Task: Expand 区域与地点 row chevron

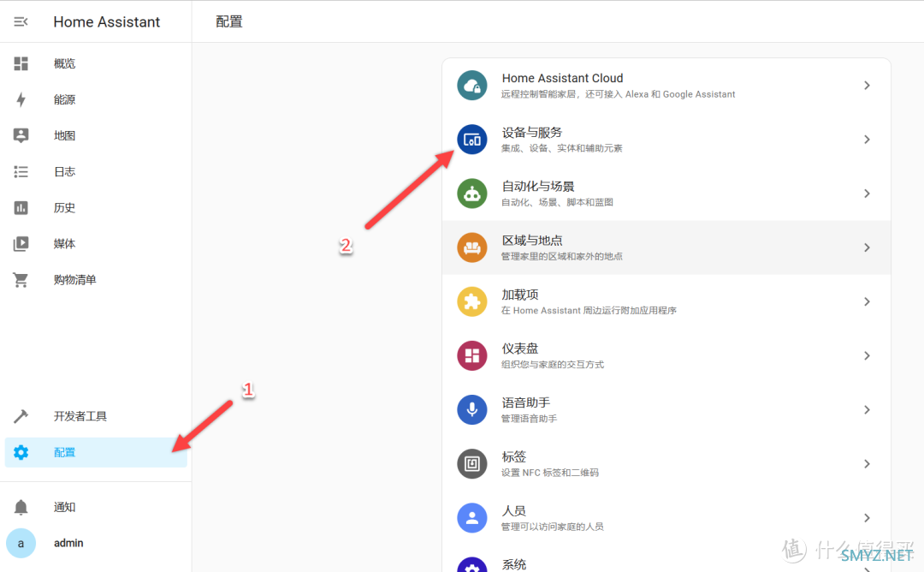Action: click(x=867, y=247)
